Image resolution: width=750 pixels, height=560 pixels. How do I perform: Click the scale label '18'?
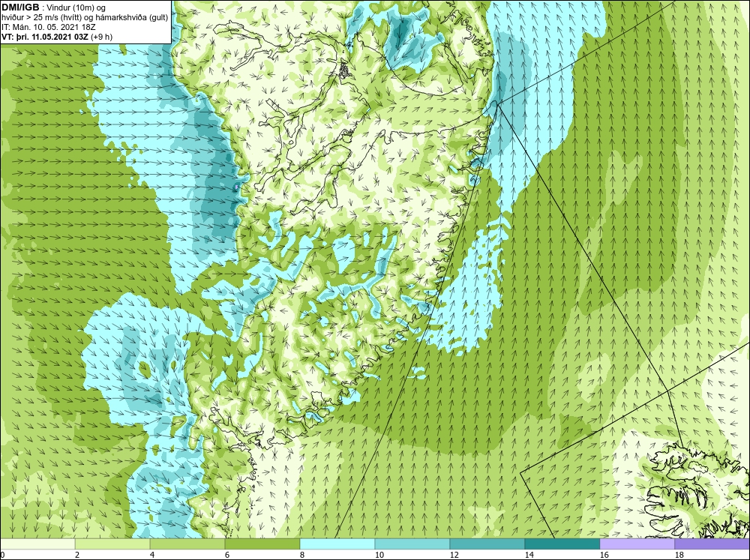pyautogui.click(x=679, y=555)
